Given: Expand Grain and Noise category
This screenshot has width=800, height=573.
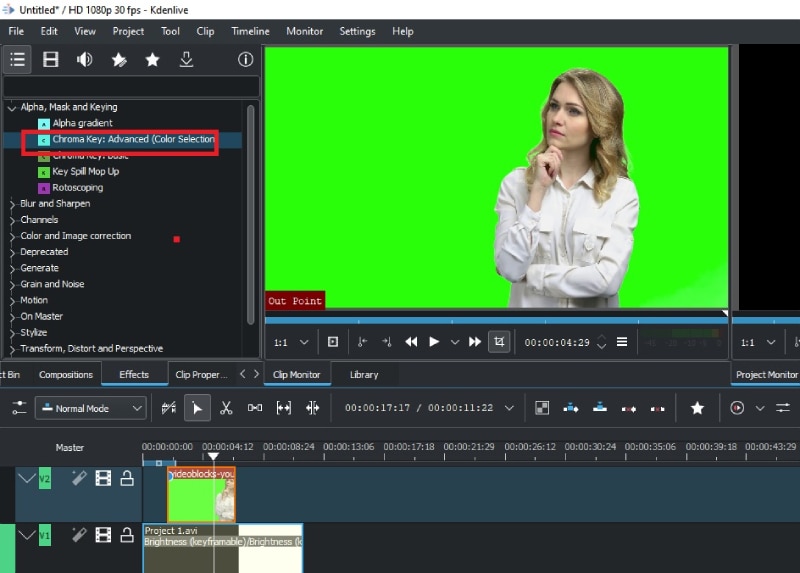Looking at the screenshot, I should point(12,285).
